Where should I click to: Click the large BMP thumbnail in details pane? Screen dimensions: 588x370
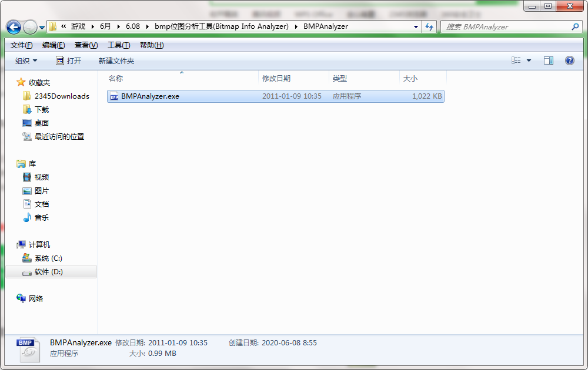28,349
